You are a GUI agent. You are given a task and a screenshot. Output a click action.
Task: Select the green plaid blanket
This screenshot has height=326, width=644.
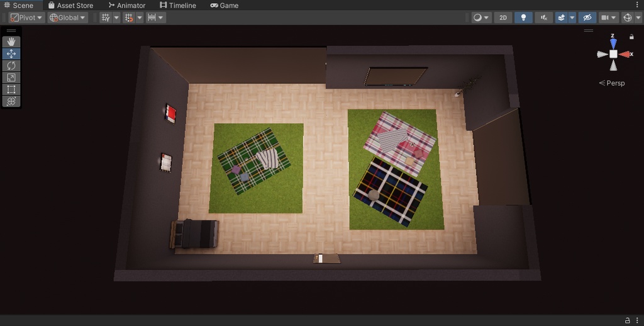click(254, 161)
